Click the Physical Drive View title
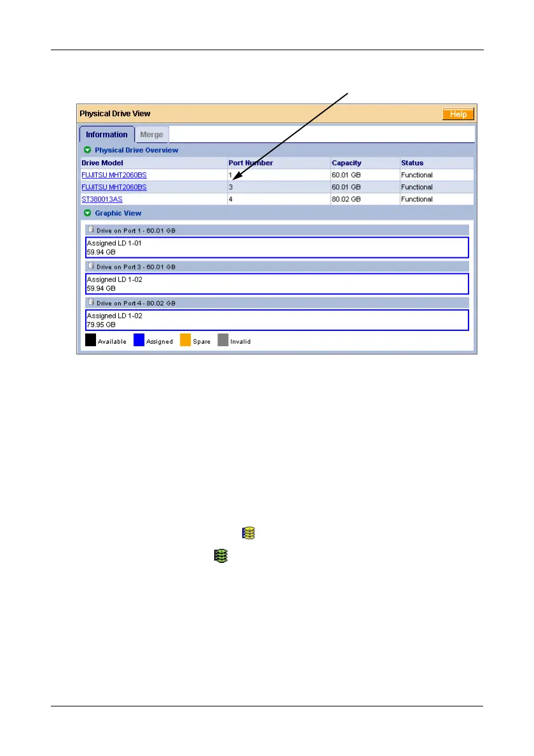The image size is (534, 756). pos(115,114)
